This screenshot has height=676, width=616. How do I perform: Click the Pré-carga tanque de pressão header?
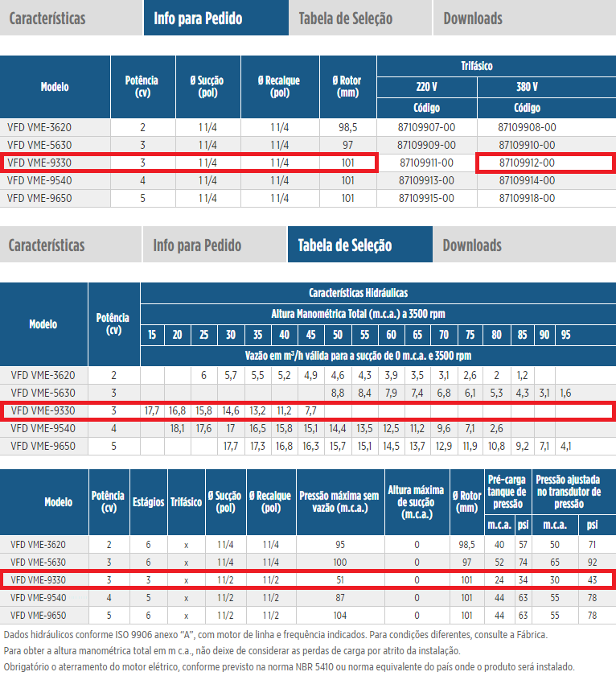pyautogui.click(x=507, y=491)
